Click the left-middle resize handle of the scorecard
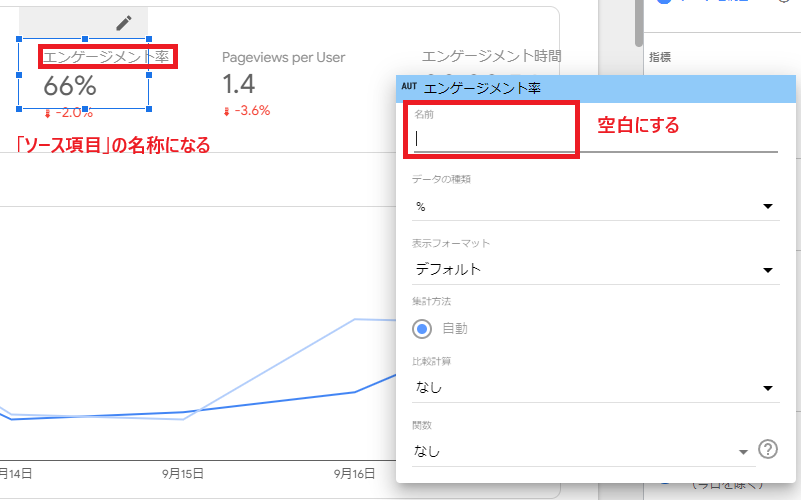This screenshot has height=500, width=801. click(x=19, y=75)
